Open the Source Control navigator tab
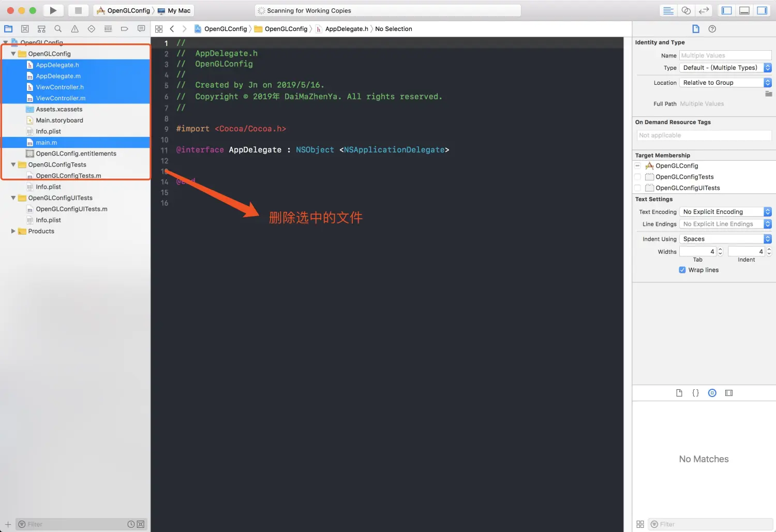776x532 pixels. [x=25, y=29]
